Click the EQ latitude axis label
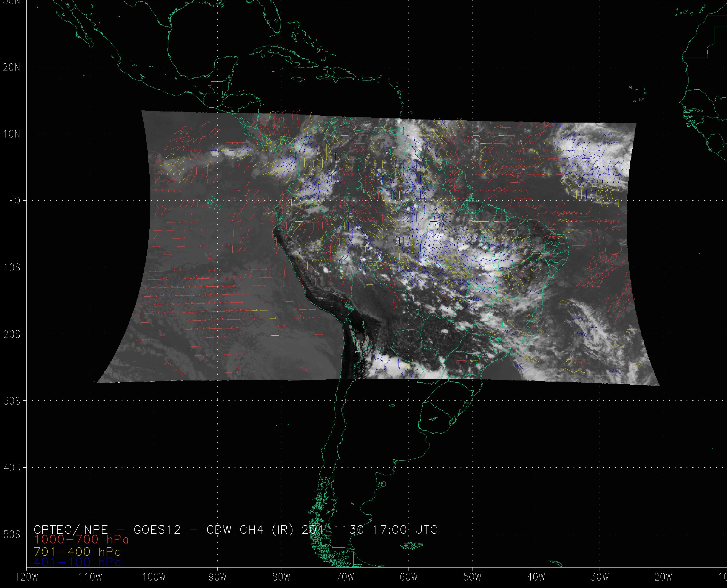 click(x=14, y=201)
